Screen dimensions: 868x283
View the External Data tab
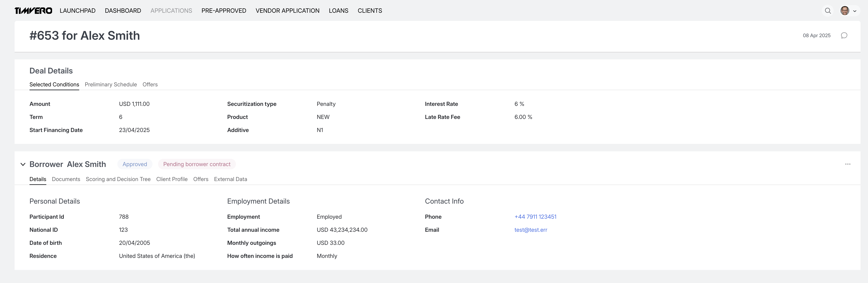tap(230, 179)
